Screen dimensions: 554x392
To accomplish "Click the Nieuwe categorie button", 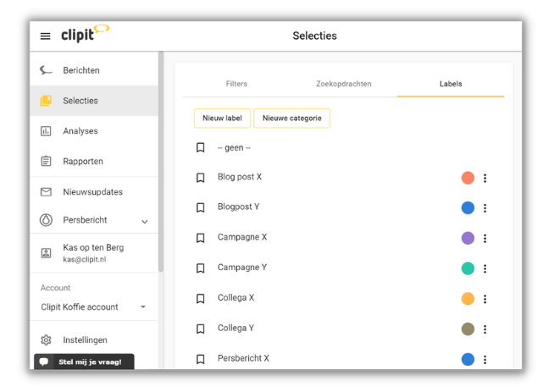I will [x=291, y=119].
